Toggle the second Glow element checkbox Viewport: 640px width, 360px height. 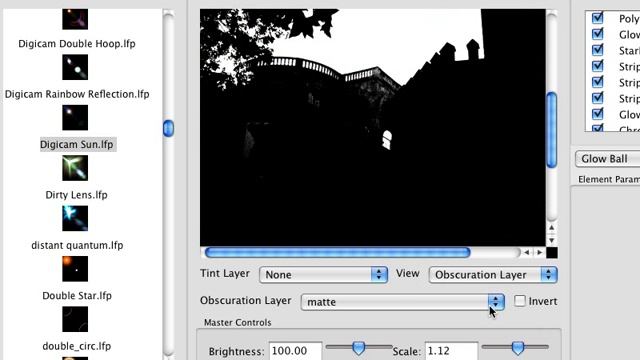tap(598, 114)
